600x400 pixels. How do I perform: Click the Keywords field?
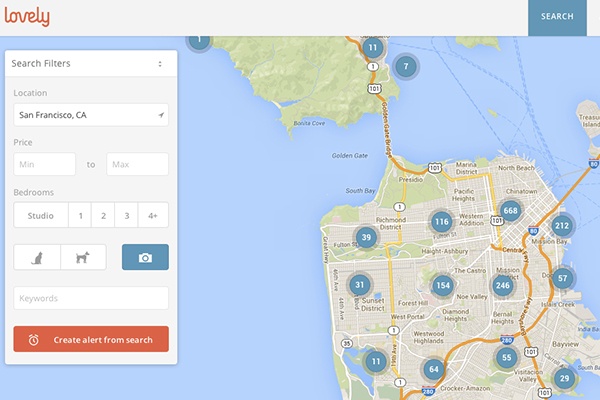91,298
